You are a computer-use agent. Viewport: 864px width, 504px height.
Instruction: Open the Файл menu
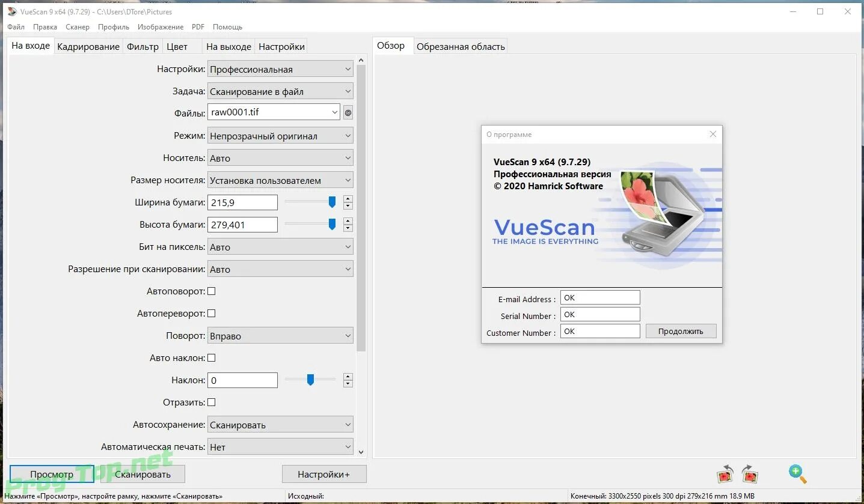tap(16, 27)
